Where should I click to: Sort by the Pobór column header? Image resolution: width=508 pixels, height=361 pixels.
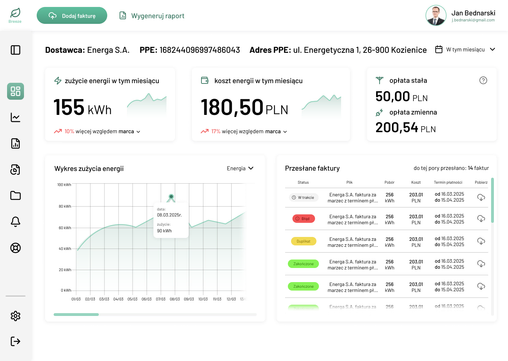(389, 182)
